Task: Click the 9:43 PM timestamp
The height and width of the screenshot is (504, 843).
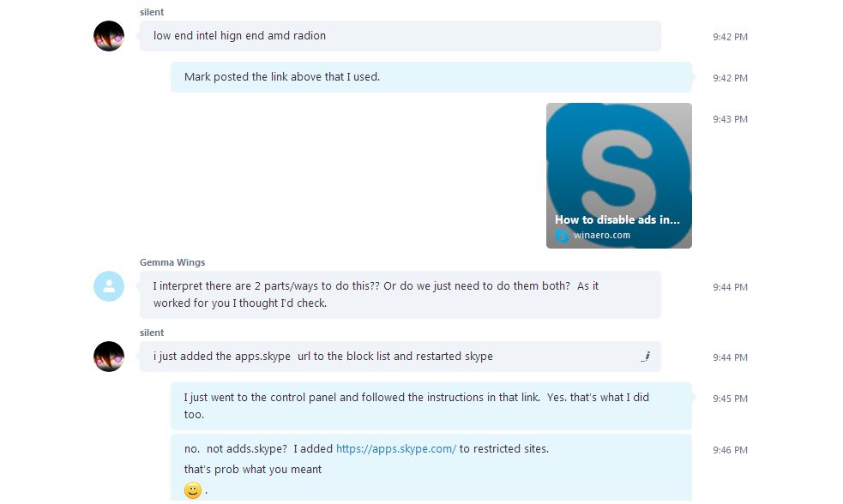Action: 730,119
